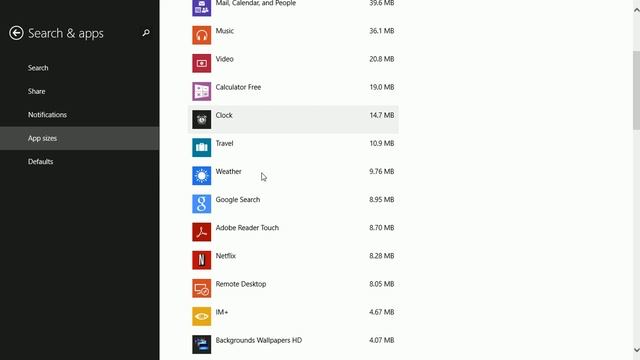
Task: Select the IM+ app name
Action: [x=222, y=313]
